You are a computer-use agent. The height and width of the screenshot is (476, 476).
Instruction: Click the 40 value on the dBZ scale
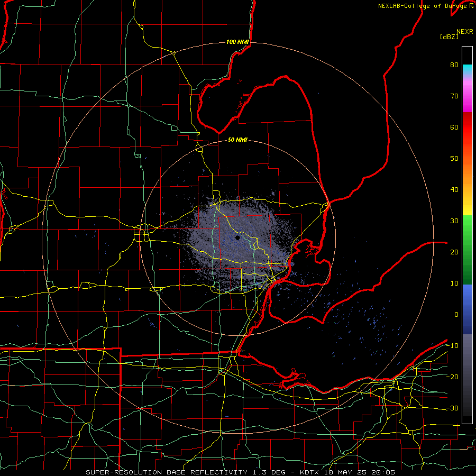(x=454, y=190)
